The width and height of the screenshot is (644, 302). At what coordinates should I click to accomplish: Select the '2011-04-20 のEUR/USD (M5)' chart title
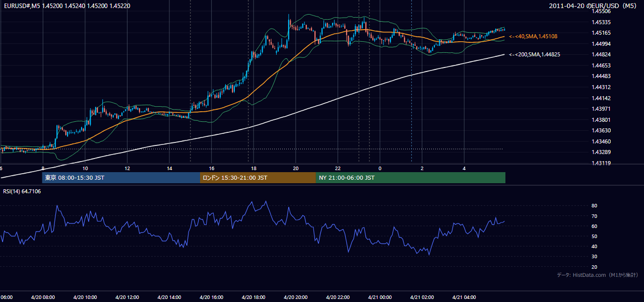click(x=594, y=6)
